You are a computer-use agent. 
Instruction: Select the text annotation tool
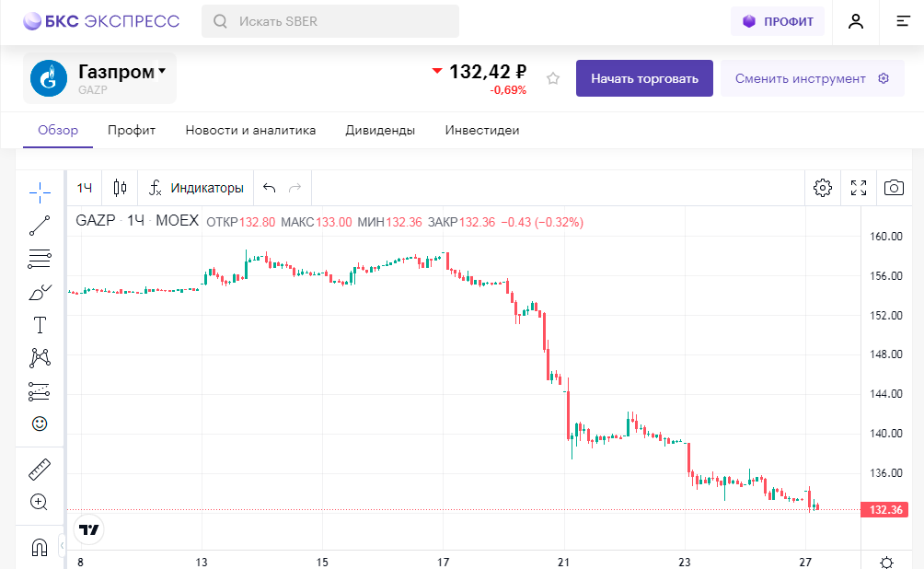click(40, 325)
